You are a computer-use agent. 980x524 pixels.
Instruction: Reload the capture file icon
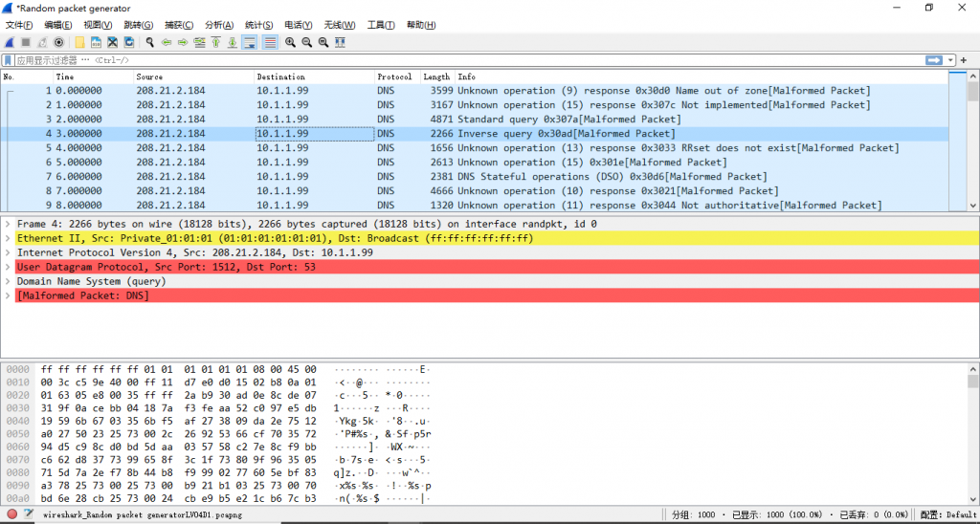point(129,42)
